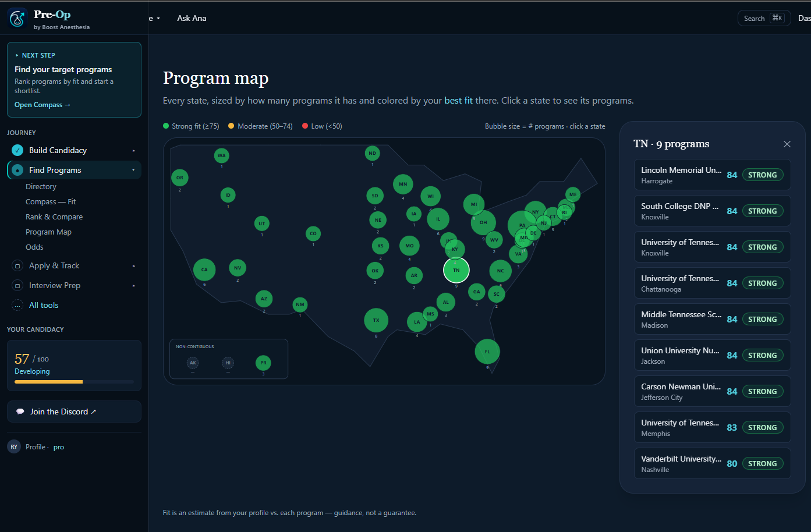Click the Find Programs step icon

point(17,170)
